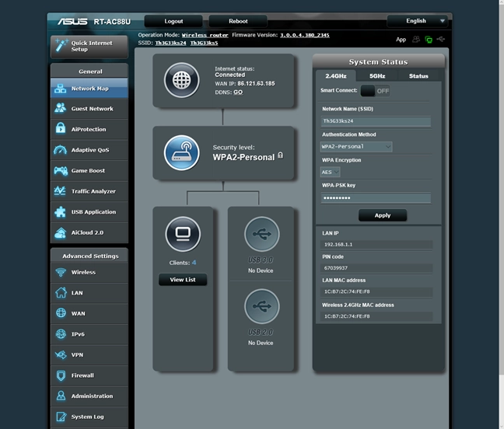Click the green network clients header icon
The width and height of the screenshot is (504, 429).
429,40
